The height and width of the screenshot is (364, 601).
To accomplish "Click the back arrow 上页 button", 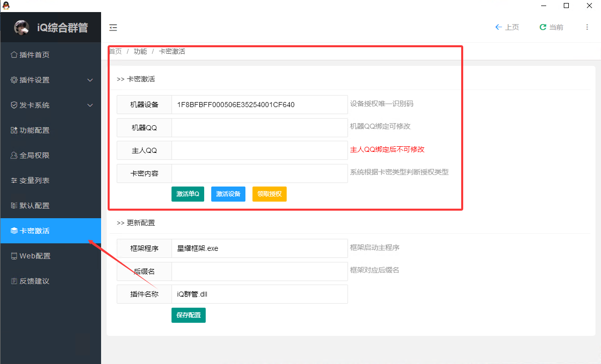I will tap(507, 27).
